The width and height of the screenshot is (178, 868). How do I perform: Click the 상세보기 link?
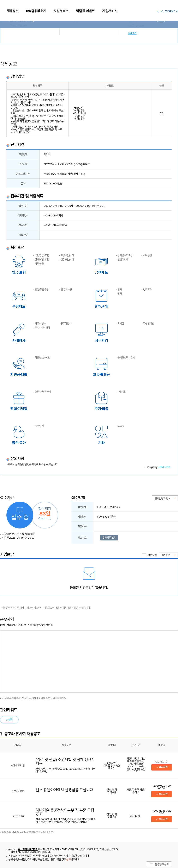point(132,33)
